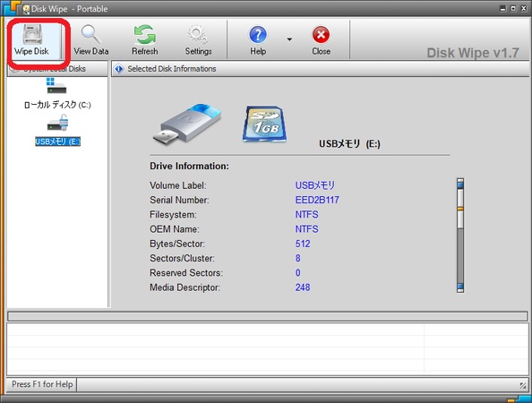The image size is (532, 403).
Task: Click the Reserved Sectors label
Action: point(186,273)
